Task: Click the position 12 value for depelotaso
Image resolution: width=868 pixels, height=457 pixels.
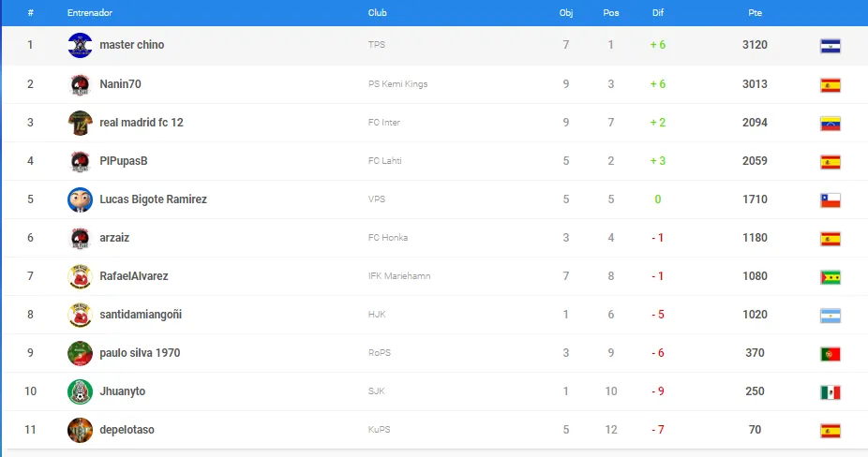Action: [611, 430]
